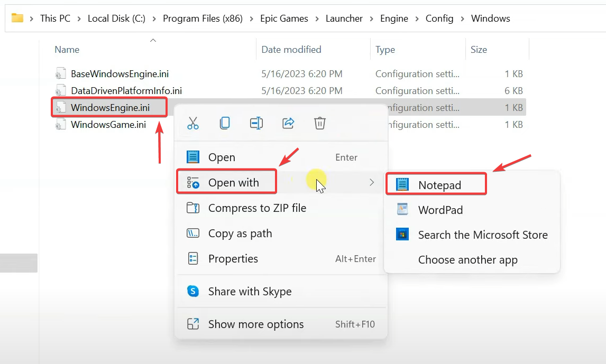Navigate to Launcher breadcrumb
606x364 pixels.
[x=344, y=18]
